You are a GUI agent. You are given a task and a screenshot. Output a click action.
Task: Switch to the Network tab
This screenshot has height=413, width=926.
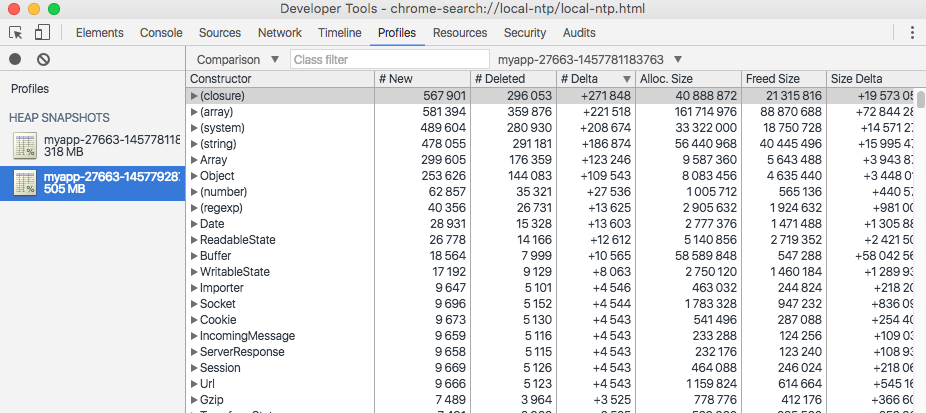[x=279, y=33]
